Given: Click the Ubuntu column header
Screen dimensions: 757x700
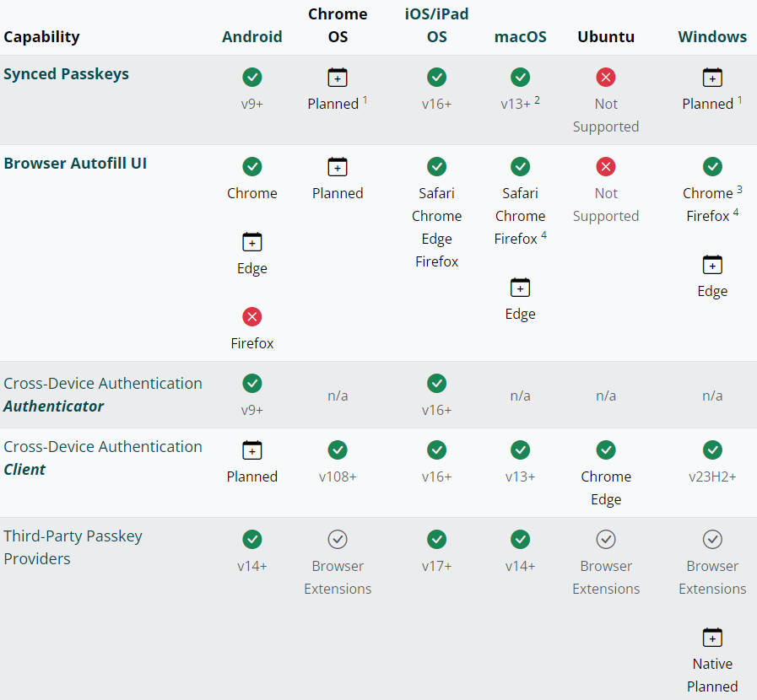Looking at the screenshot, I should coord(605,36).
